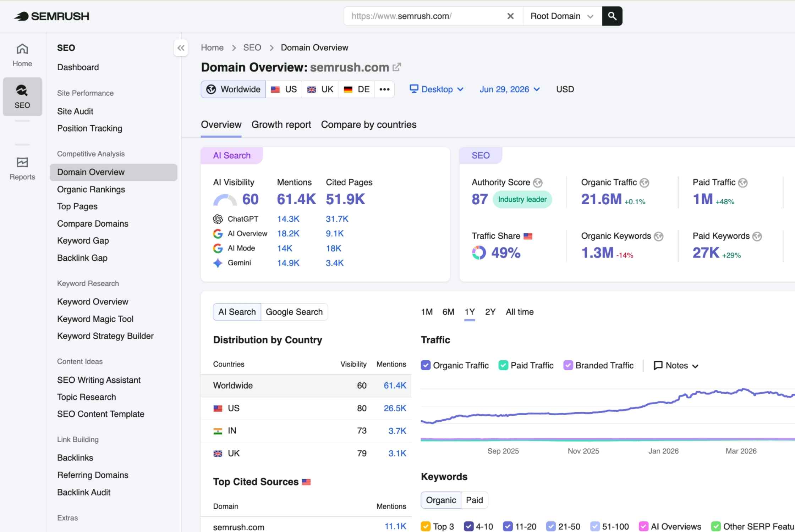
Task: Select the 2Y time range
Action: [490, 312]
